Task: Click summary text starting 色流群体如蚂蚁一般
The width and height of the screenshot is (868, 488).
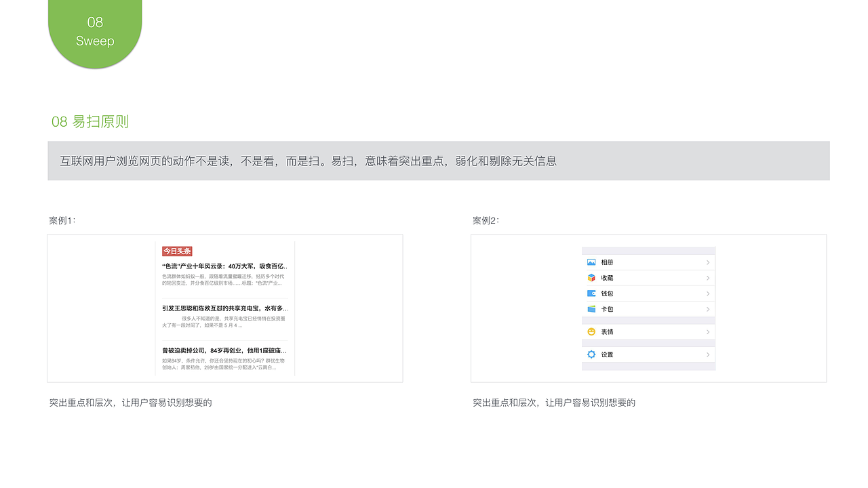Action: pos(223,279)
